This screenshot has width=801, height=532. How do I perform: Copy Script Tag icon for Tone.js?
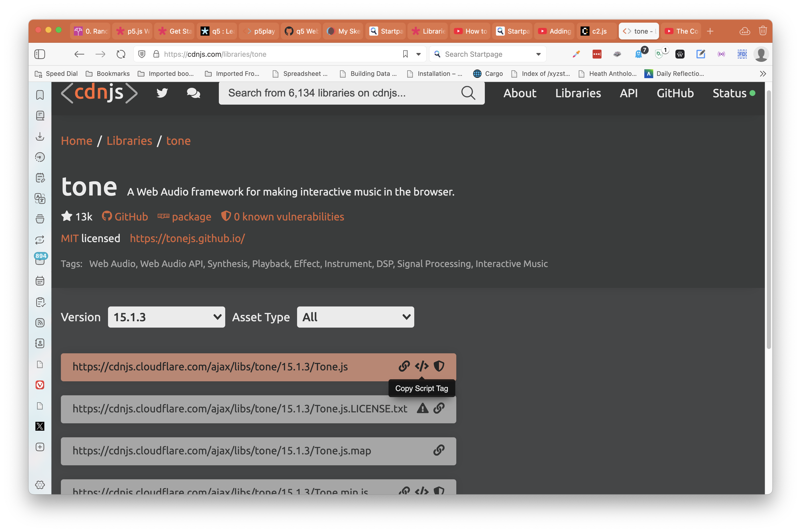[422, 367]
